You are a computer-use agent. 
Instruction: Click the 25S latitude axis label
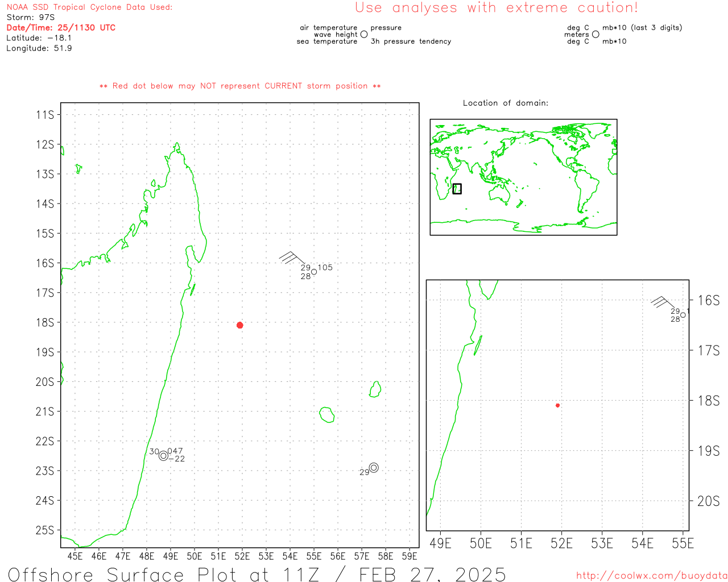[45, 530]
